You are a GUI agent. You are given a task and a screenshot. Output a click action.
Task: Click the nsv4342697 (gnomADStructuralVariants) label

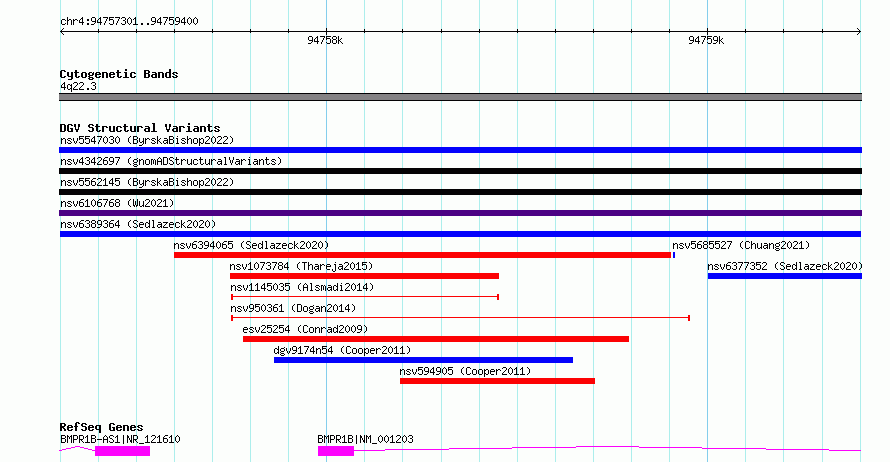click(x=171, y=161)
